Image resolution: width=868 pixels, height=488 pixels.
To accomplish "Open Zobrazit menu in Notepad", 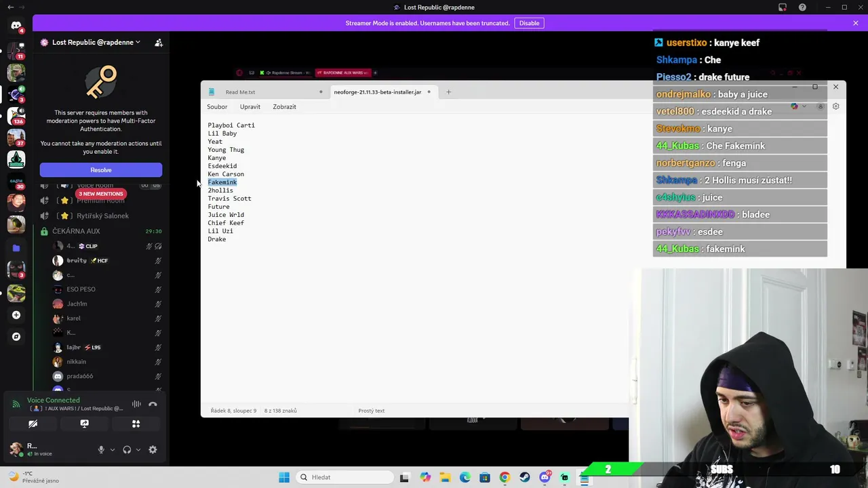I will (284, 106).
